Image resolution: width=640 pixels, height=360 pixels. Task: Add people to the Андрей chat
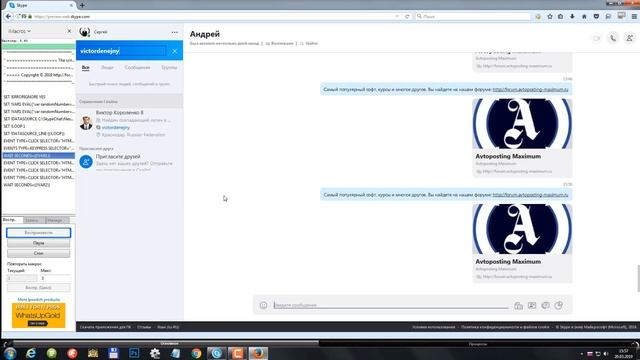click(x=629, y=38)
